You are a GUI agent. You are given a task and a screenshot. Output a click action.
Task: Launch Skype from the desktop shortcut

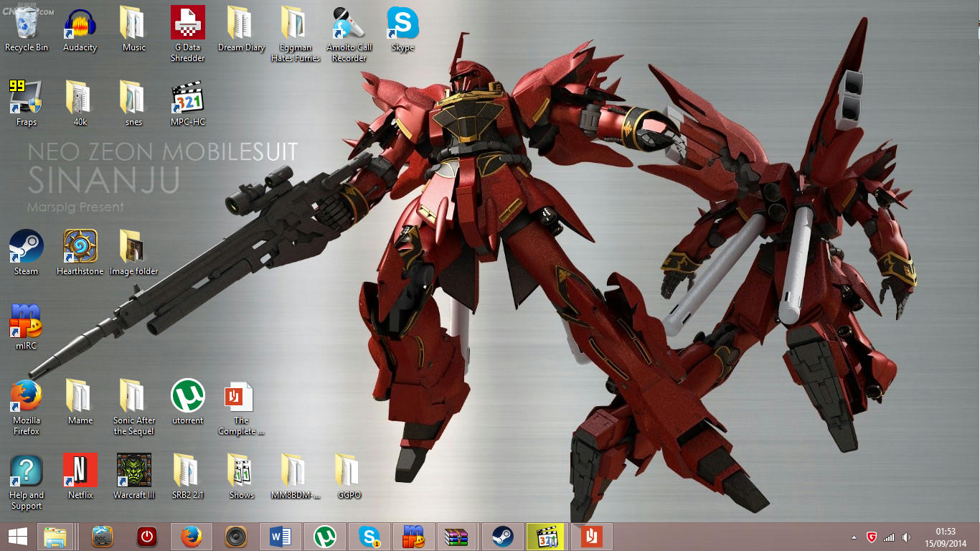[x=402, y=29]
